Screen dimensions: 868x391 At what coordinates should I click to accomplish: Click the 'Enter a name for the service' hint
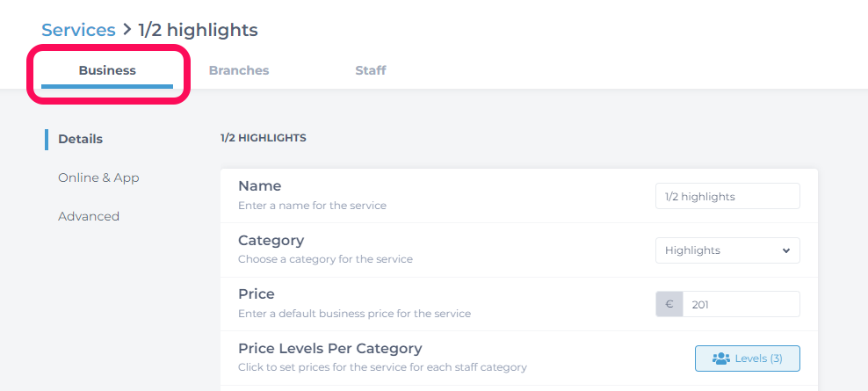click(x=312, y=206)
